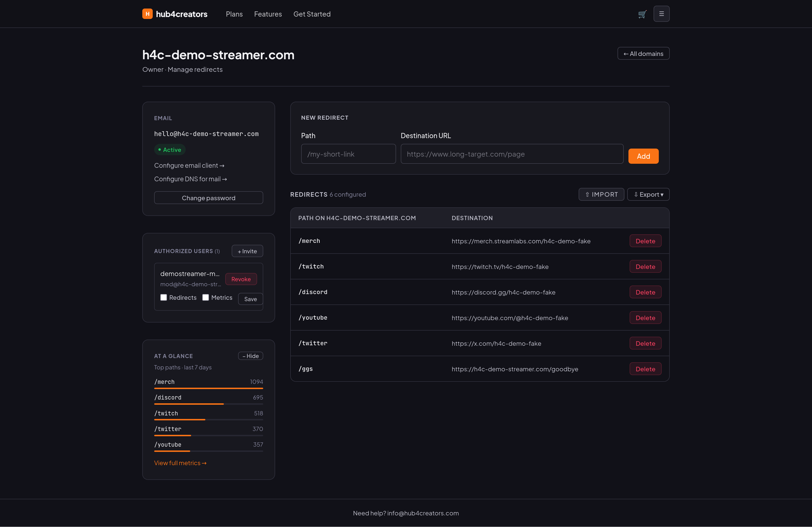Enable the Redirects permission checkbox
The height and width of the screenshot is (527, 812).
(x=164, y=298)
